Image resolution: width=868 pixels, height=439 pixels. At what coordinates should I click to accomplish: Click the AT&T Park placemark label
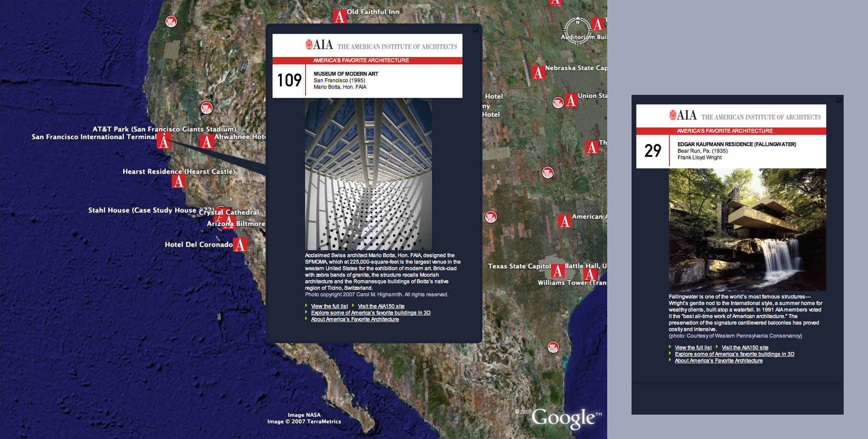[x=164, y=129]
